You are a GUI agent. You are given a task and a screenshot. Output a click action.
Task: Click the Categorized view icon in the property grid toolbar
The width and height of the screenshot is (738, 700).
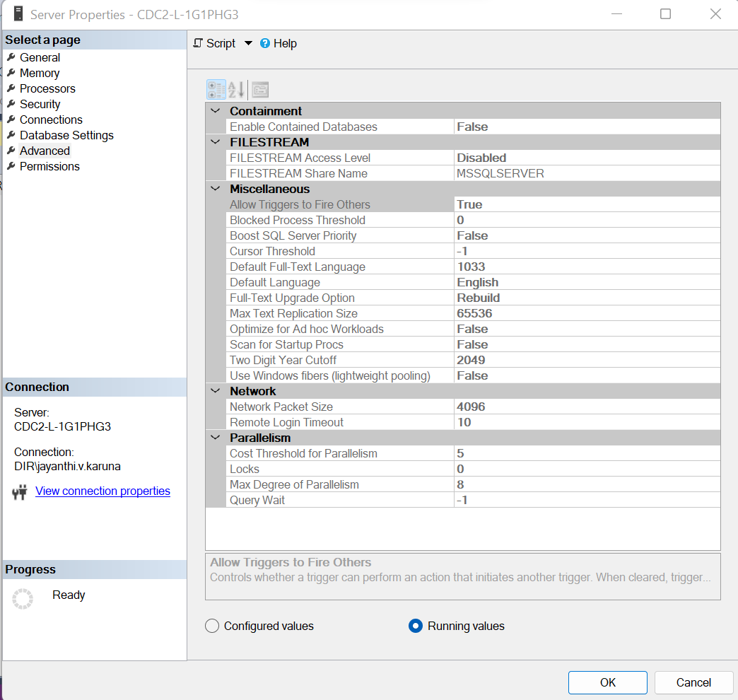pyautogui.click(x=216, y=89)
